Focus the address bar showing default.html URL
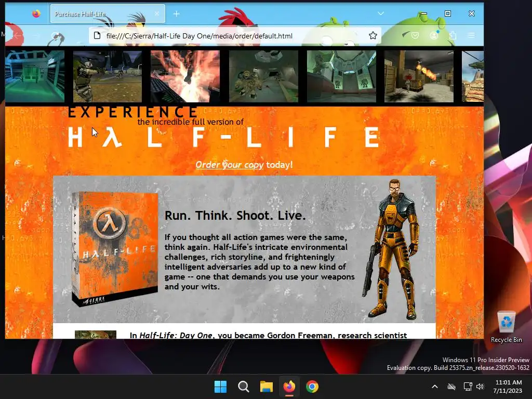Image resolution: width=532 pixels, height=399 pixels. [234, 36]
